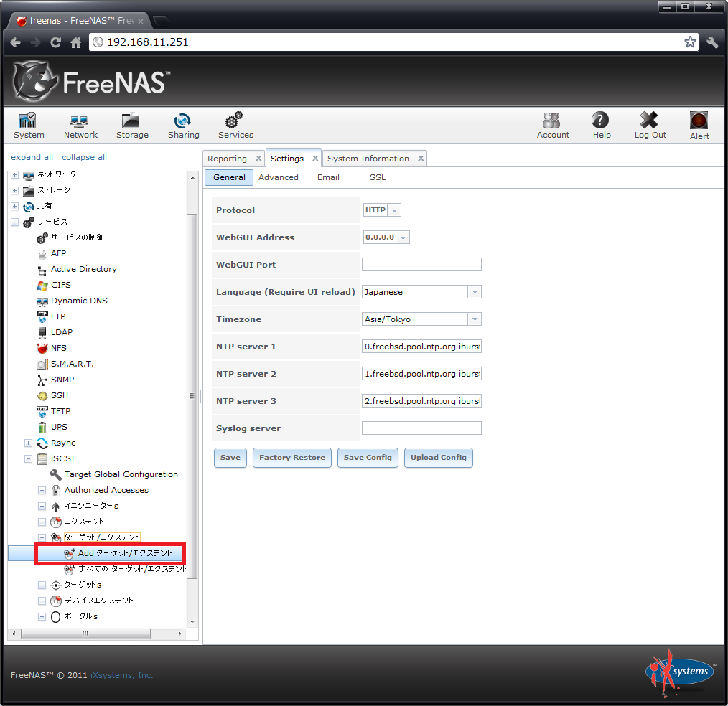This screenshot has width=728, height=706.
Task: Open Target Global Configuration
Action: click(121, 474)
